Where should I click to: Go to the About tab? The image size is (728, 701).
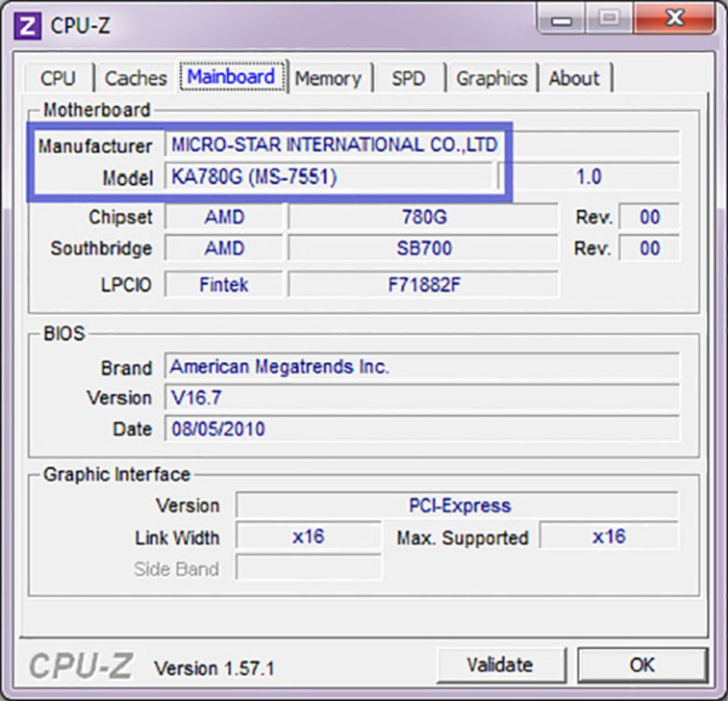[x=574, y=78]
